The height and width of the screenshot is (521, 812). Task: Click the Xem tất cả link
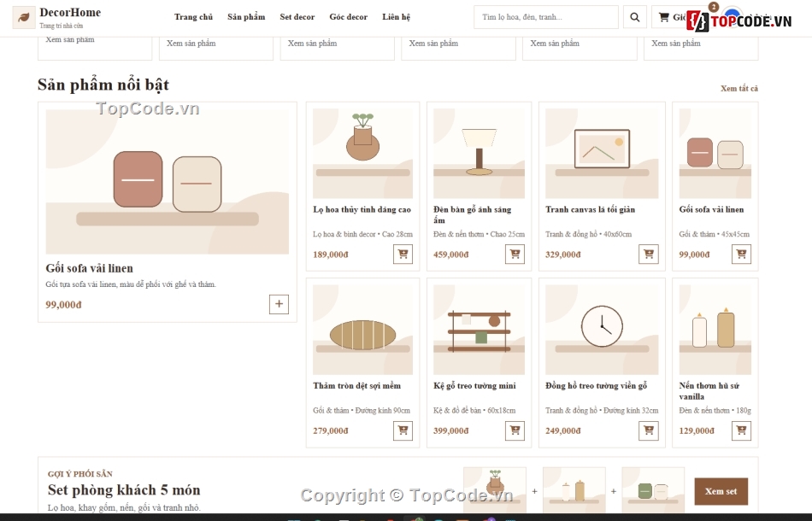tap(739, 89)
